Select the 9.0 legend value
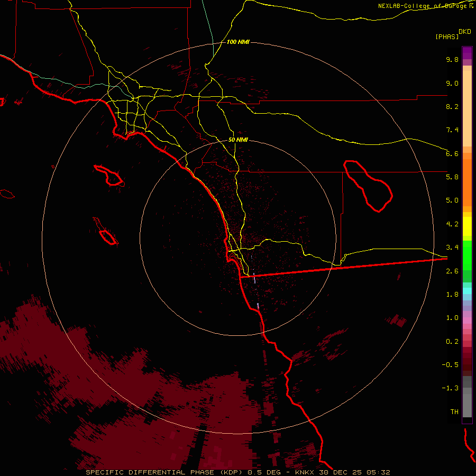 (x=452, y=83)
